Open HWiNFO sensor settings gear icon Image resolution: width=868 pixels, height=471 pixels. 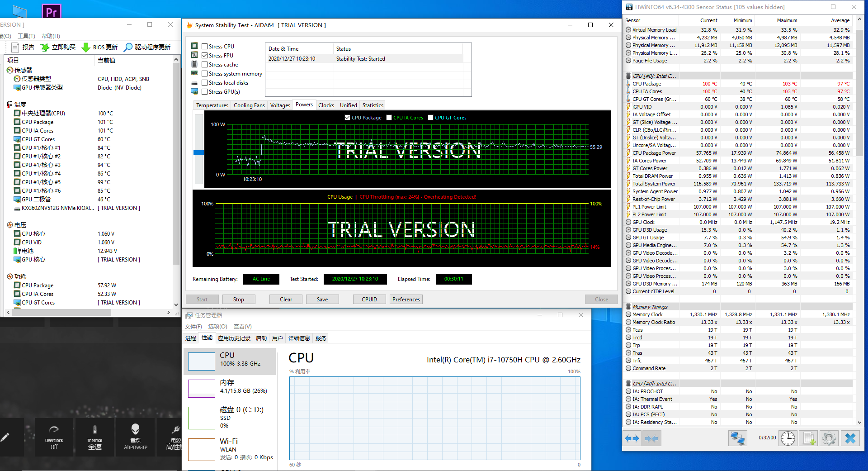click(829, 438)
